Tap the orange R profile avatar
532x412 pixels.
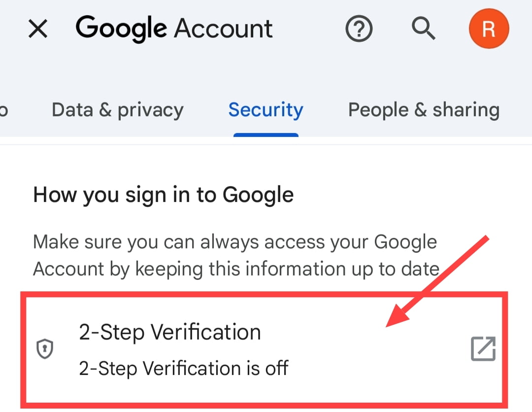(x=489, y=29)
